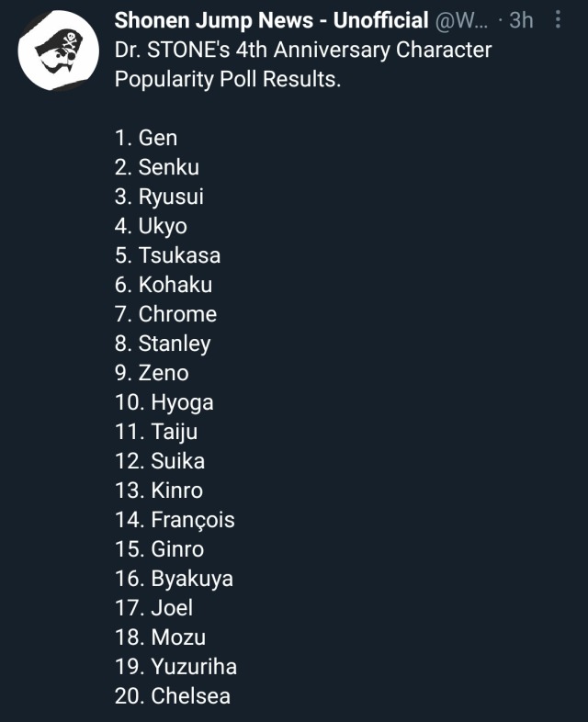Screen dimensions: 588x722
Task: Tap the truncated @W... username handle
Action: point(461,21)
